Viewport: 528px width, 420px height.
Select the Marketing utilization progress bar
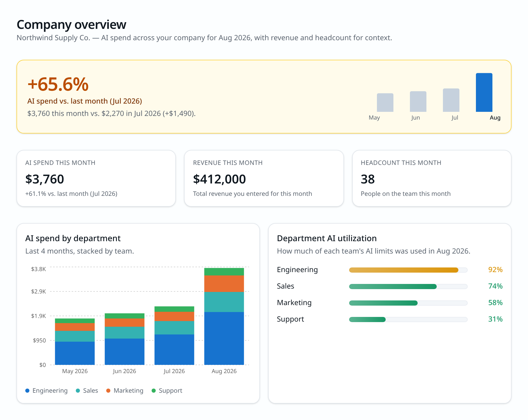408,303
